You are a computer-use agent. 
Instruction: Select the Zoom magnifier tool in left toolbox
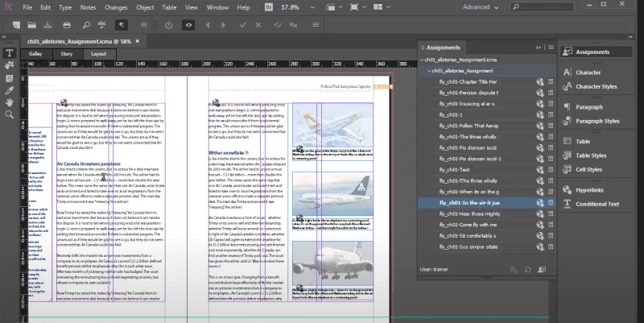point(9,114)
